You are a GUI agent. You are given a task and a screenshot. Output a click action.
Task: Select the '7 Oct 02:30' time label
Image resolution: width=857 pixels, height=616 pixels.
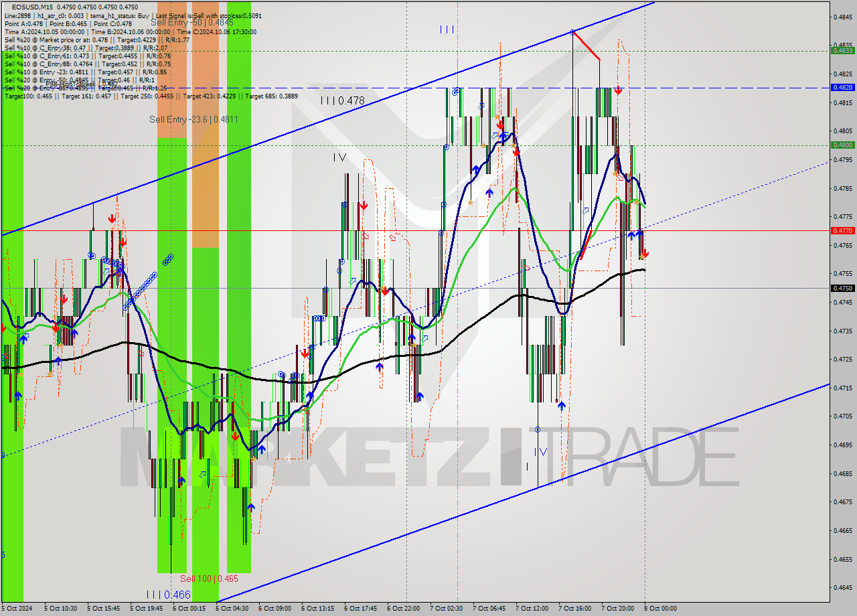447,609
